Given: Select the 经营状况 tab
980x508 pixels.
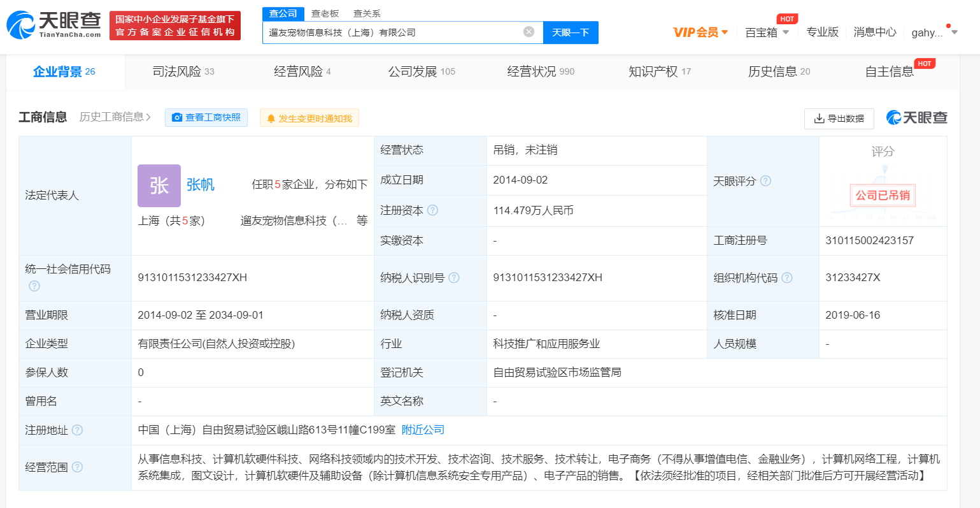Looking at the screenshot, I should point(541,71).
